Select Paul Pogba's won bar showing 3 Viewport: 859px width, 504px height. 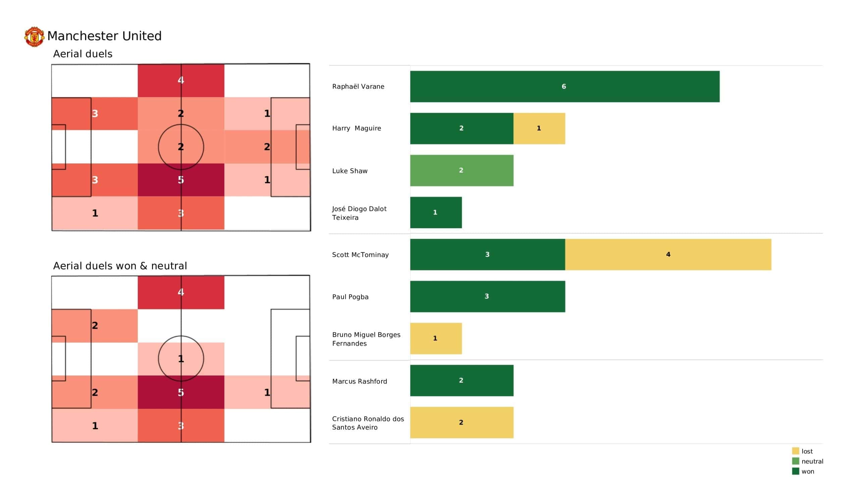487,296
